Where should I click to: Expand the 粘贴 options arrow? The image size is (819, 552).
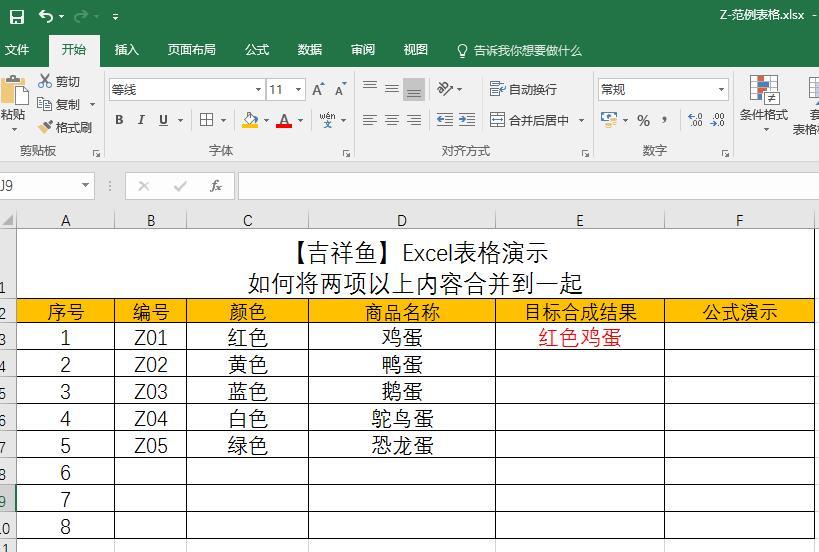[x=15, y=129]
